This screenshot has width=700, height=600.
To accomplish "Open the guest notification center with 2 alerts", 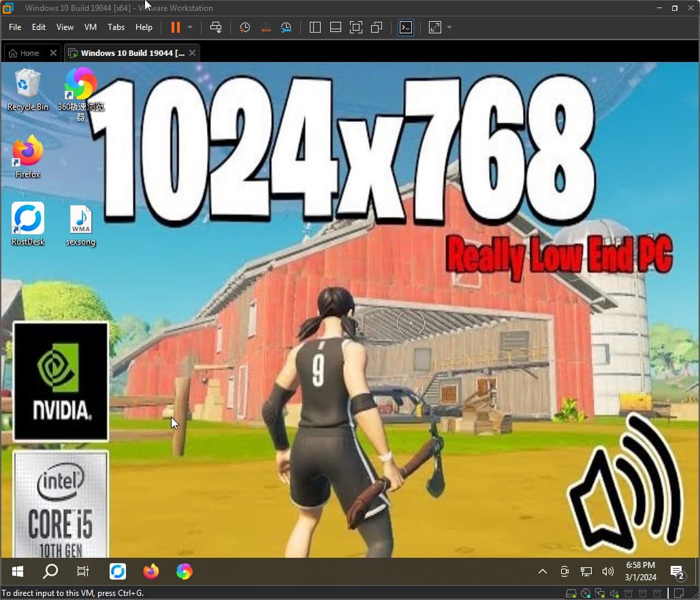I will coord(678,572).
